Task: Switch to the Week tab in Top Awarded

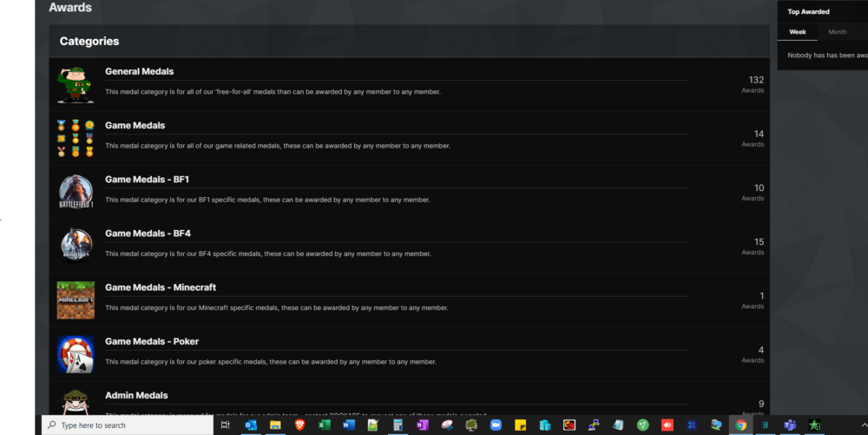Action: point(797,32)
